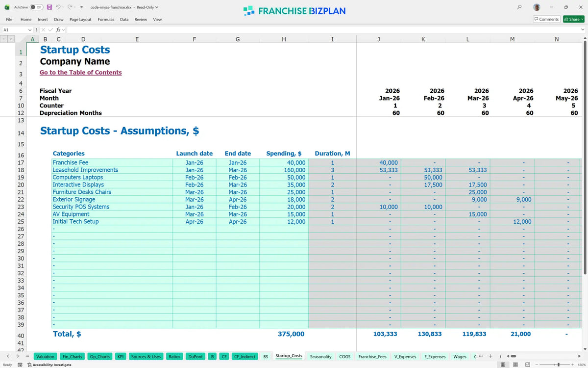Viewport: 588px width, 368px height.
Task: Click the previous sheet navigation arrow
Action: 8,356
